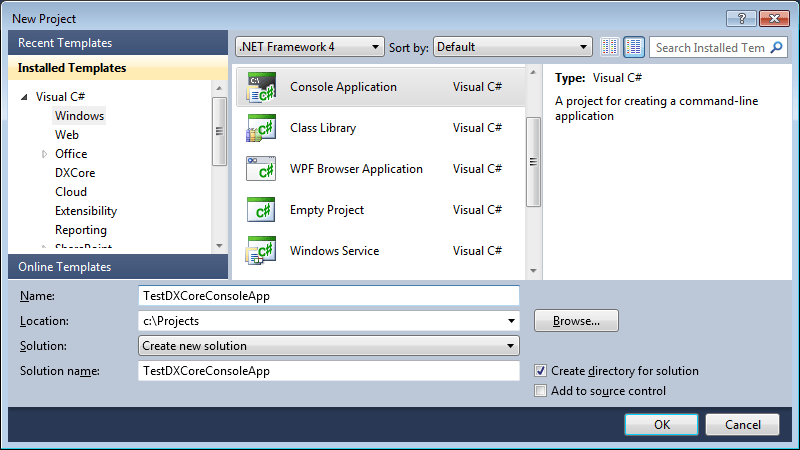Open the Solution Create new solution dropdown
The image size is (800, 450).
tap(329, 346)
